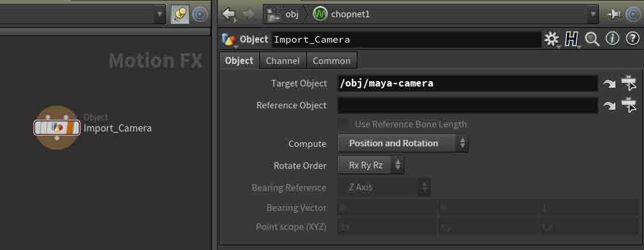Open node chooser for Reference Object
The width and height of the screenshot is (644, 250).
(629, 105)
